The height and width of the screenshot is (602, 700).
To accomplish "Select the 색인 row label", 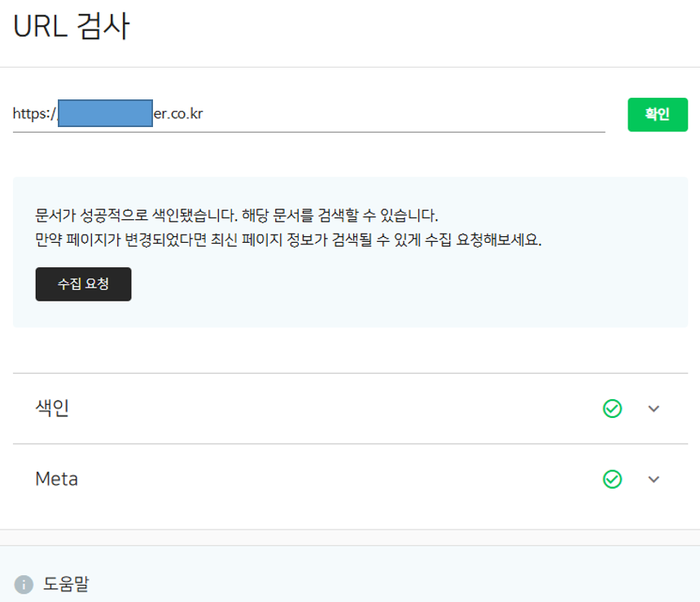I will pos(52,407).
